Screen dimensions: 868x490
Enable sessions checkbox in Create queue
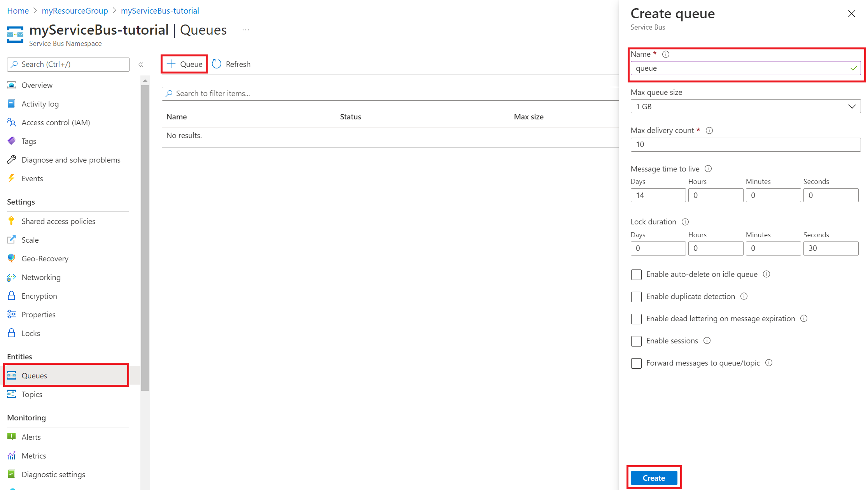636,340
